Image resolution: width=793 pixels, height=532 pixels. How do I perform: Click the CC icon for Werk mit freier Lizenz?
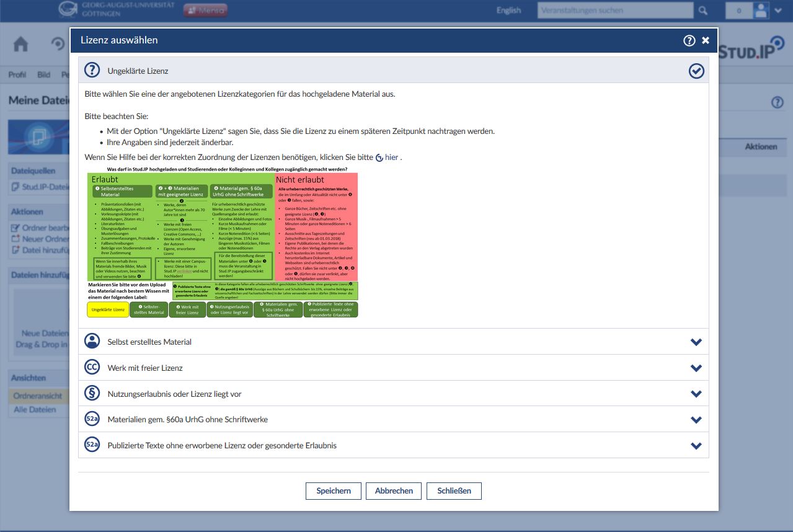92,368
